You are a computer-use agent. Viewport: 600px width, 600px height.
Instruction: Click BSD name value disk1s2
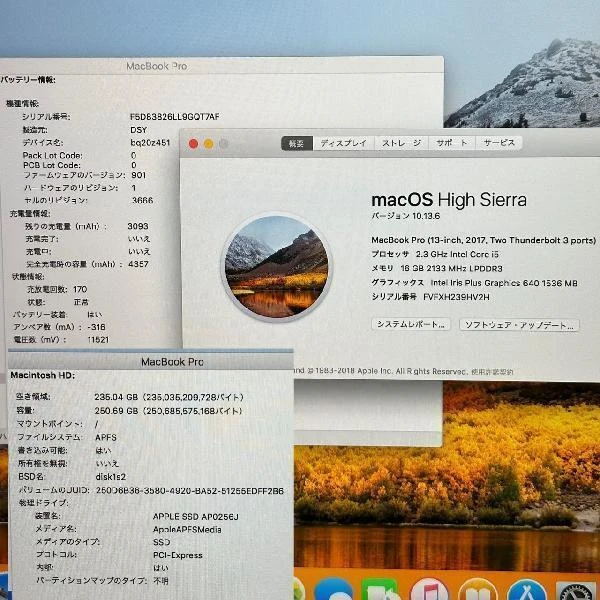111,477
